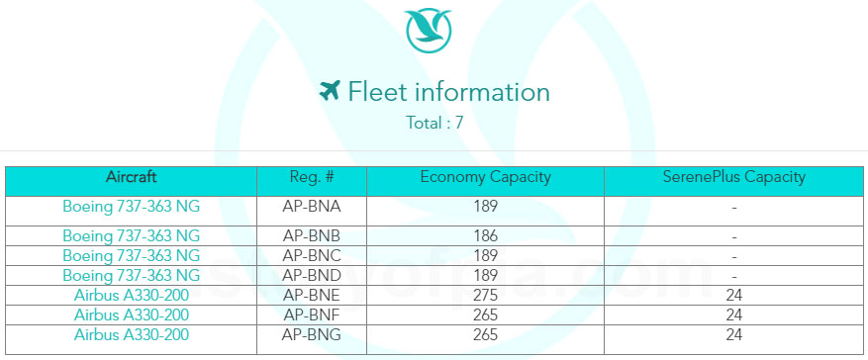868x360 pixels.
Task: Click the Serene Air bird logo
Action: pyautogui.click(x=428, y=31)
